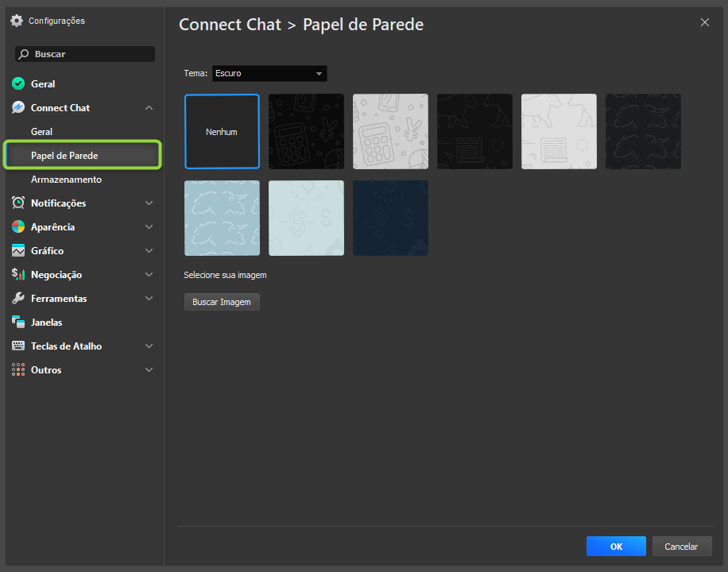Select the dark bull-and-bear outline wallpaper

[643, 131]
